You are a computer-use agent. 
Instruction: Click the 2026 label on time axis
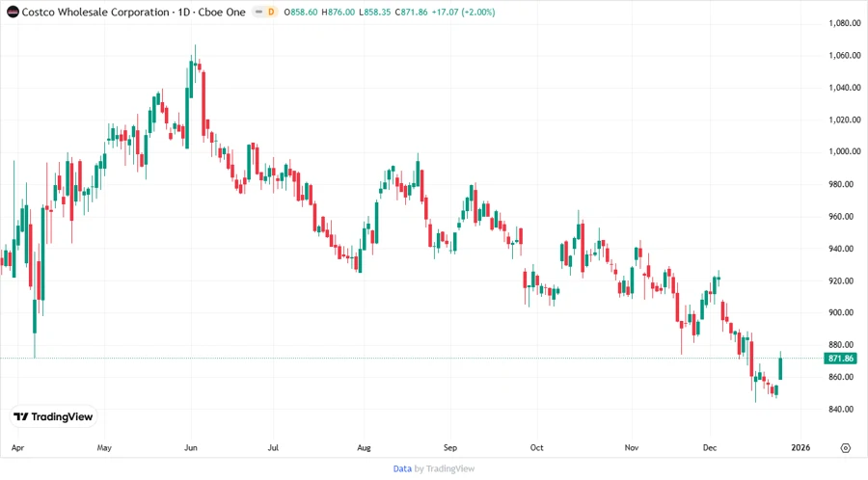pos(800,448)
